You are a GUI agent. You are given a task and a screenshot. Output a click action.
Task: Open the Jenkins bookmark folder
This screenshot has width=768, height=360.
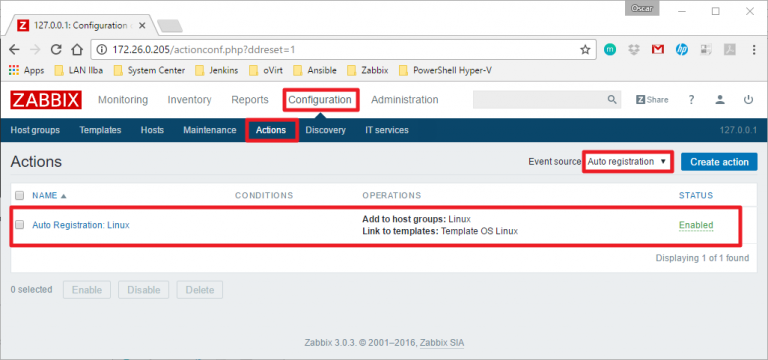click(x=216, y=71)
